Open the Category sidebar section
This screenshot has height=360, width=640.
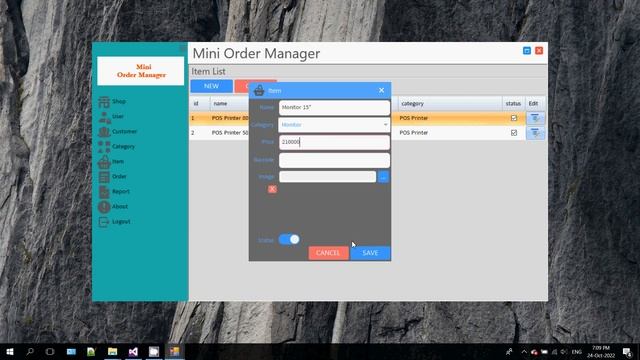click(116, 146)
